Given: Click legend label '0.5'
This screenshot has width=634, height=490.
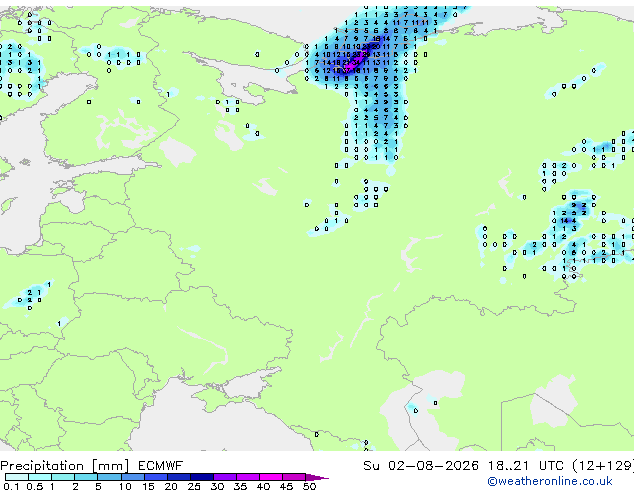Looking at the screenshot, I should tap(35, 486).
